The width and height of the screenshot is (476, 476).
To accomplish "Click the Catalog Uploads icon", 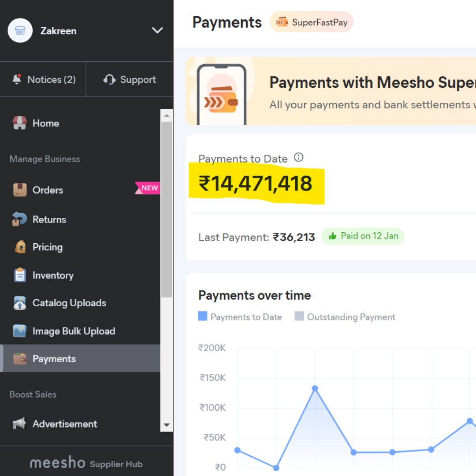I will point(20,303).
